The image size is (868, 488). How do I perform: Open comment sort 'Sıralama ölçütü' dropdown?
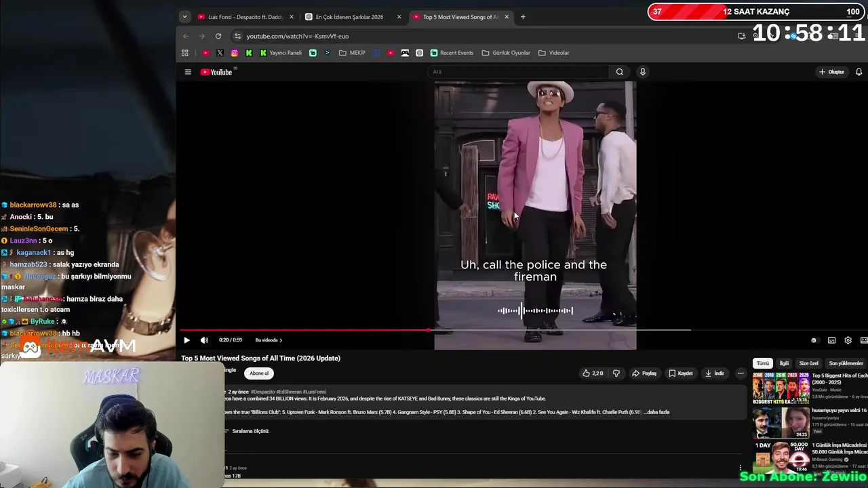click(x=247, y=431)
